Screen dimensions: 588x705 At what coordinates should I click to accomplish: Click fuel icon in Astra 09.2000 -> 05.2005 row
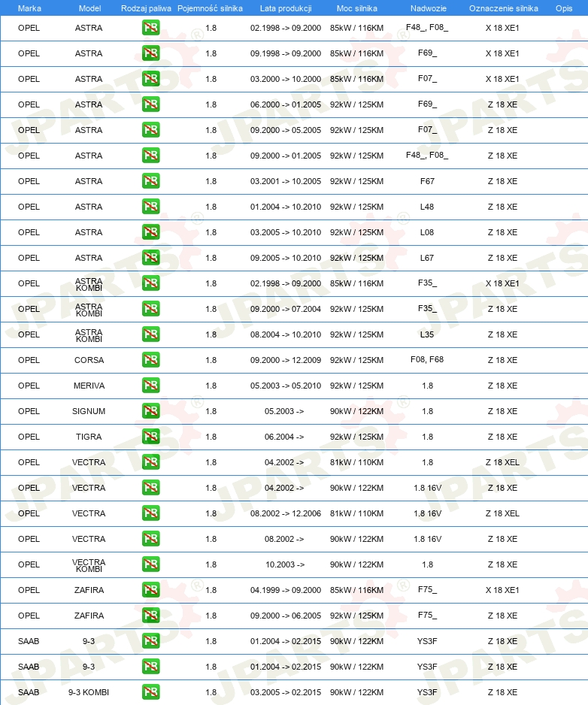pos(150,130)
